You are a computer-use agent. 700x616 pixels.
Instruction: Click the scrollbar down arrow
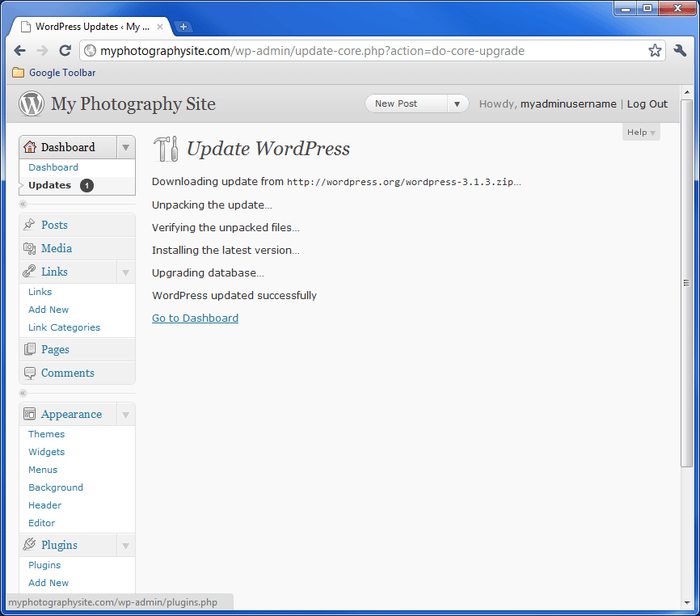[687, 603]
